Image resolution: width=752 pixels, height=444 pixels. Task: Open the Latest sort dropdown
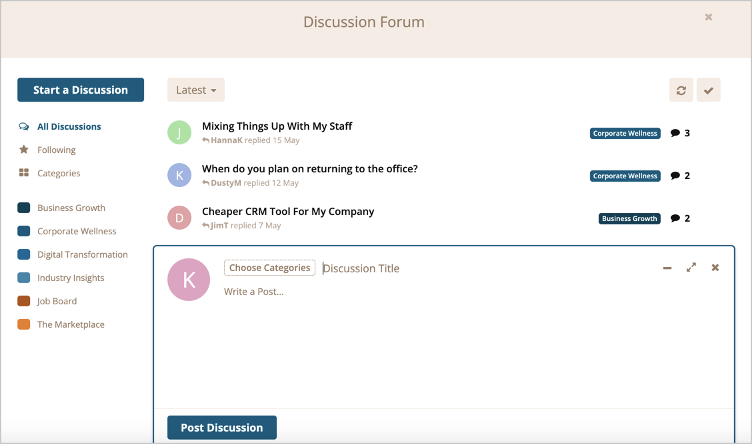(x=196, y=90)
